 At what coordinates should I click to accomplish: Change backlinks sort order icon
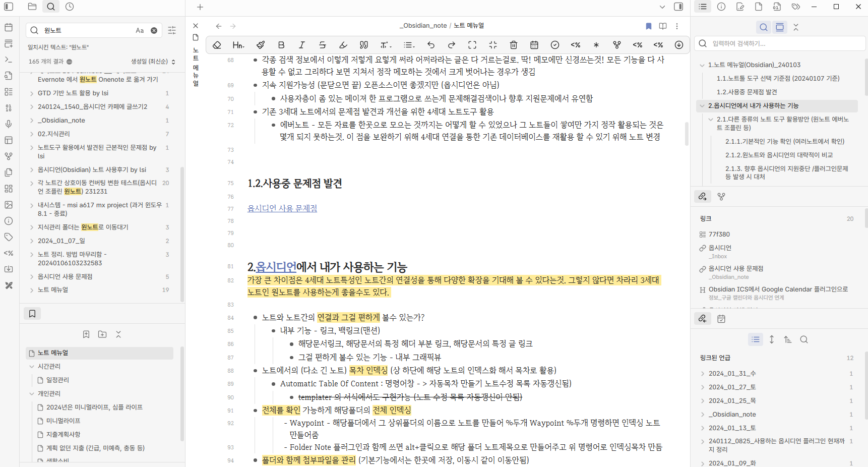[x=788, y=340]
